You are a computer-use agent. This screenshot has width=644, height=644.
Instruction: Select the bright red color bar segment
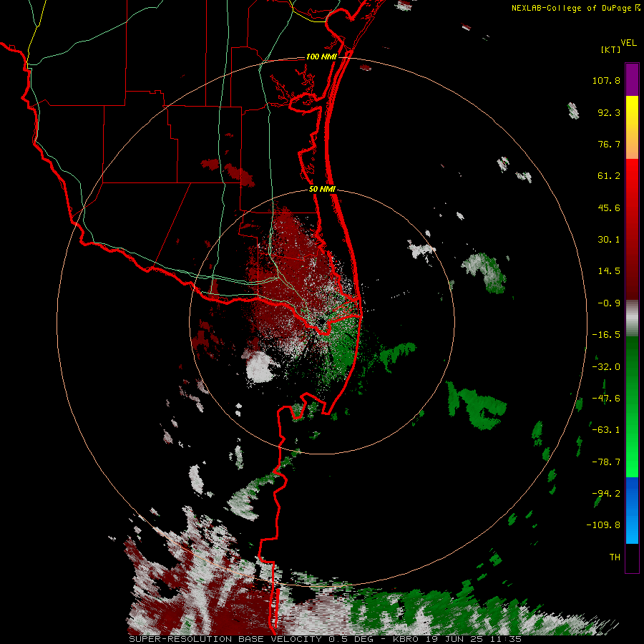632,229
